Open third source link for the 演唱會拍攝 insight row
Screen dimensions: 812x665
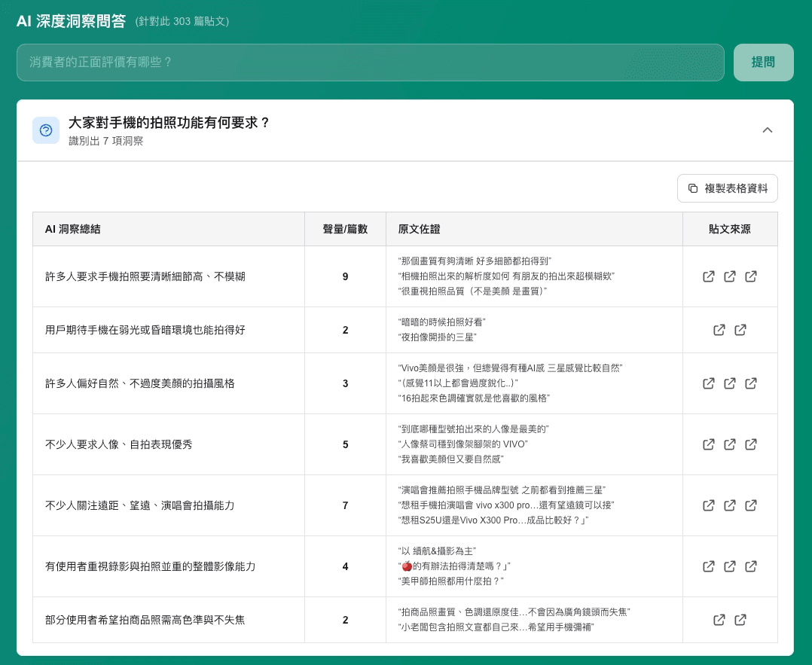pyautogui.click(x=751, y=505)
